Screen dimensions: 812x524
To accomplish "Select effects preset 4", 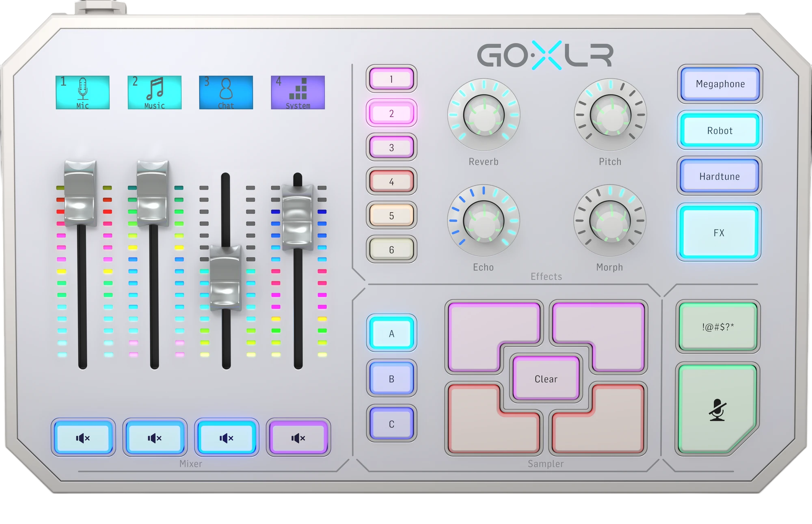I will pos(391,181).
